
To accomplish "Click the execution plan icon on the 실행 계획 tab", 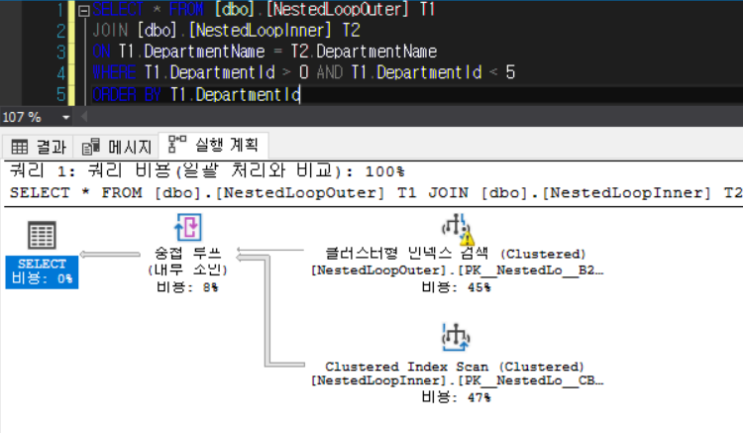I will (x=177, y=144).
